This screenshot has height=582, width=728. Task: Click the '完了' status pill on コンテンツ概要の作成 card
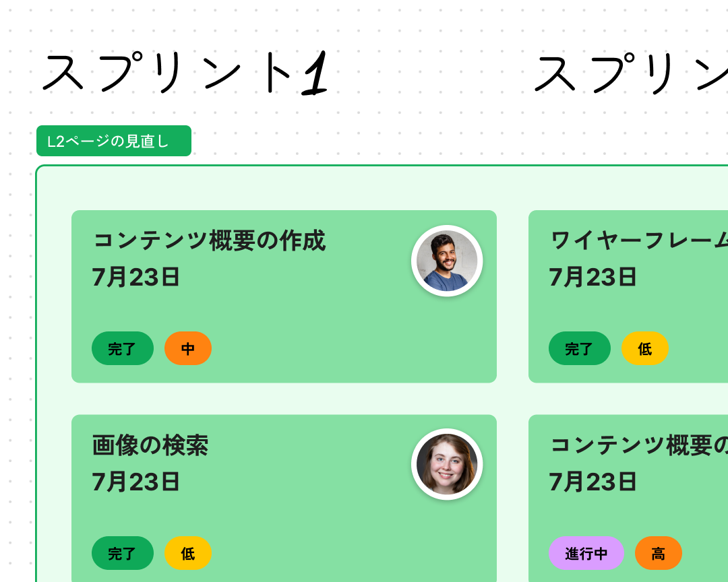point(122,348)
